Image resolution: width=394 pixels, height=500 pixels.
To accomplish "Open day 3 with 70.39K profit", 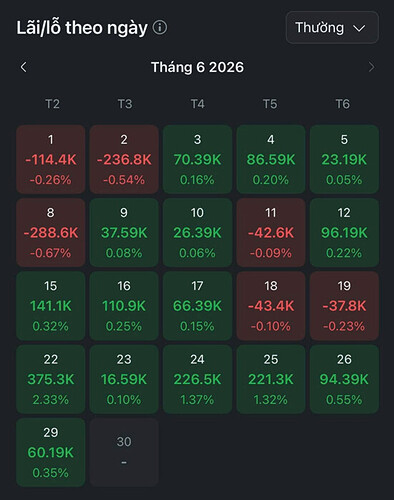I will [x=197, y=159].
